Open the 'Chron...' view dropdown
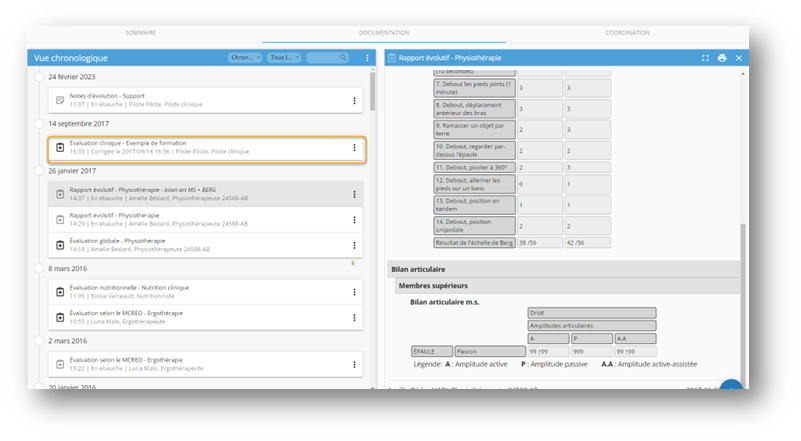The height and width of the screenshot is (441, 801). [245, 58]
